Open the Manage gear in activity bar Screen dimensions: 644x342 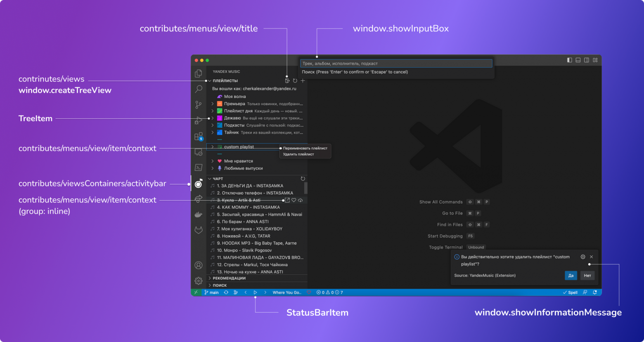tap(199, 281)
